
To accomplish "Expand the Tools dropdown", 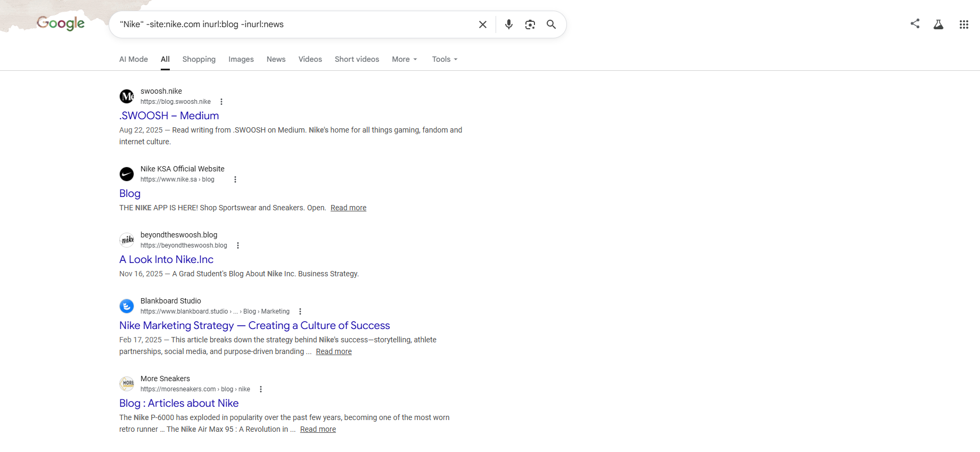I will point(445,59).
